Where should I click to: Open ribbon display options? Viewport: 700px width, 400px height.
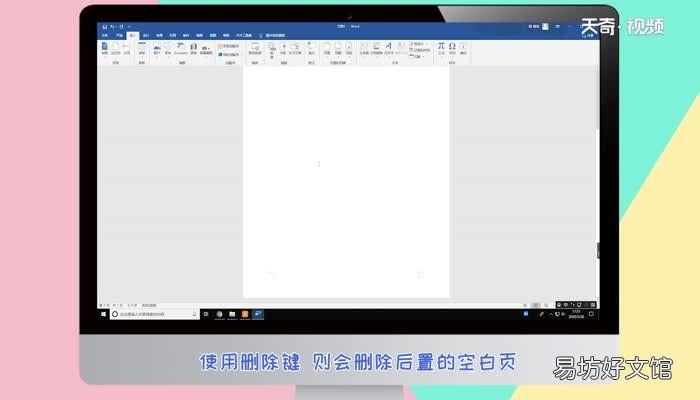click(558, 27)
